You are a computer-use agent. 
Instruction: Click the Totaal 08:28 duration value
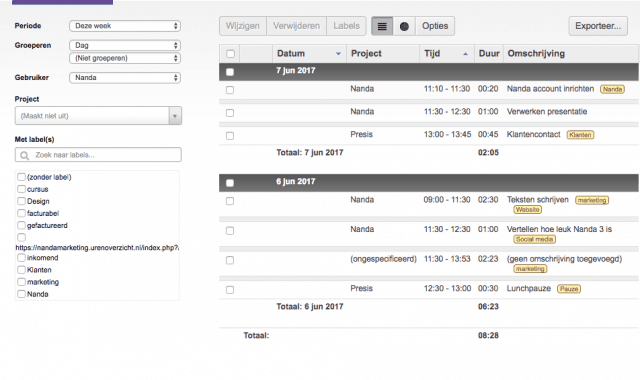pos(488,336)
